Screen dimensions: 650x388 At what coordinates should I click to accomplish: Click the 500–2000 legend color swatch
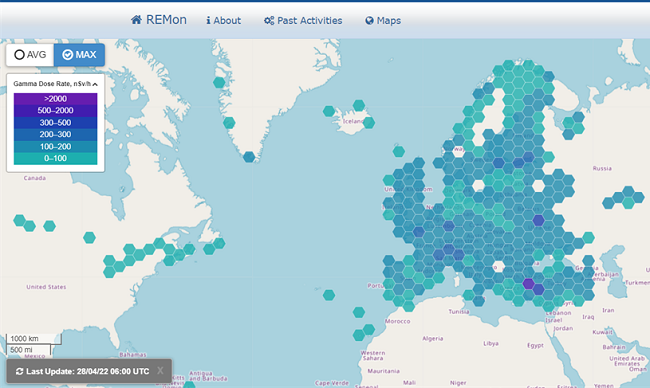[x=56, y=110]
